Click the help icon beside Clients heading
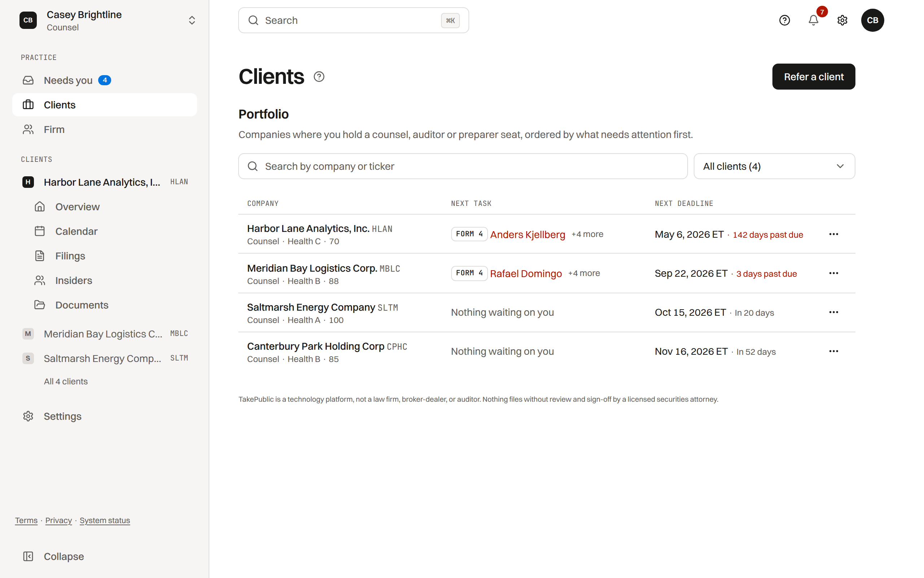The width and height of the screenshot is (924, 578). pyautogui.click(x=319, y=77)
